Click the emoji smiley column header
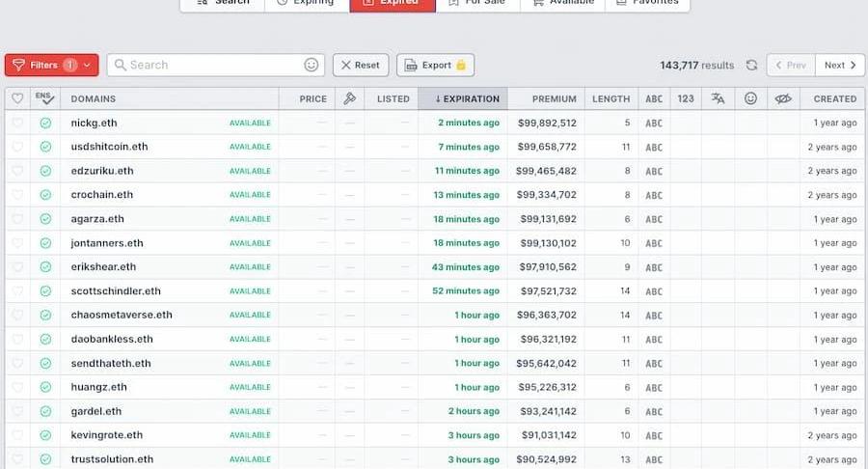 (x=750, y=98)
